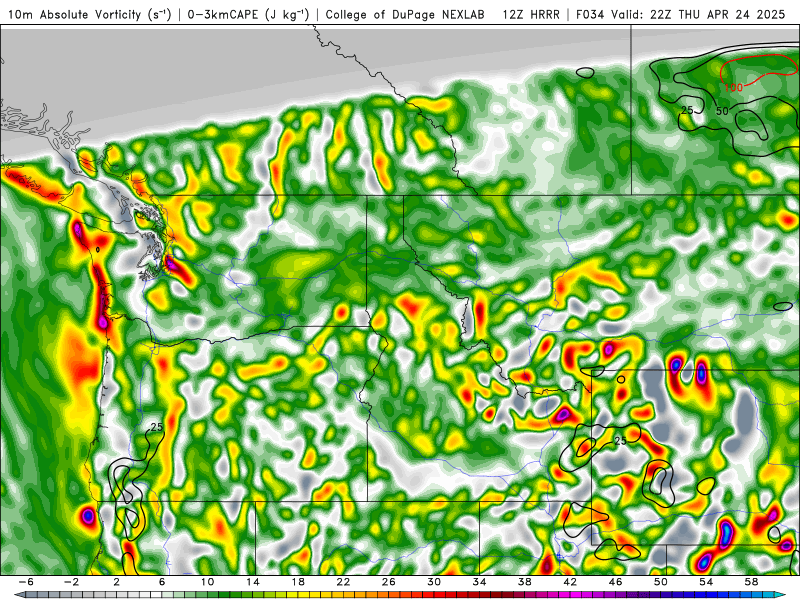The image size is (800, 600).
Task: Click the '2' colorbar tick label
Action: 117,582
